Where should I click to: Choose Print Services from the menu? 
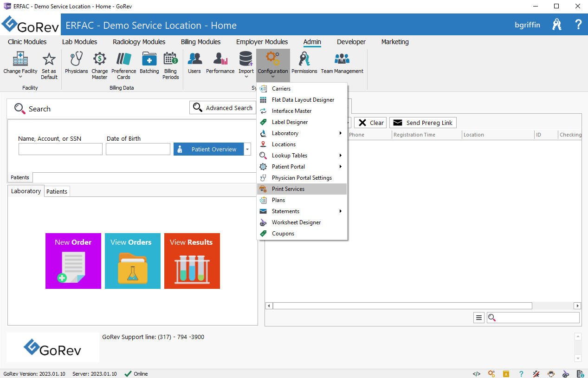pos(302,189)
